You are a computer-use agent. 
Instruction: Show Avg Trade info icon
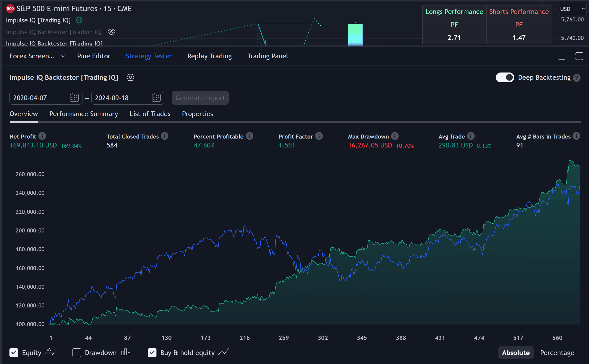471,136
